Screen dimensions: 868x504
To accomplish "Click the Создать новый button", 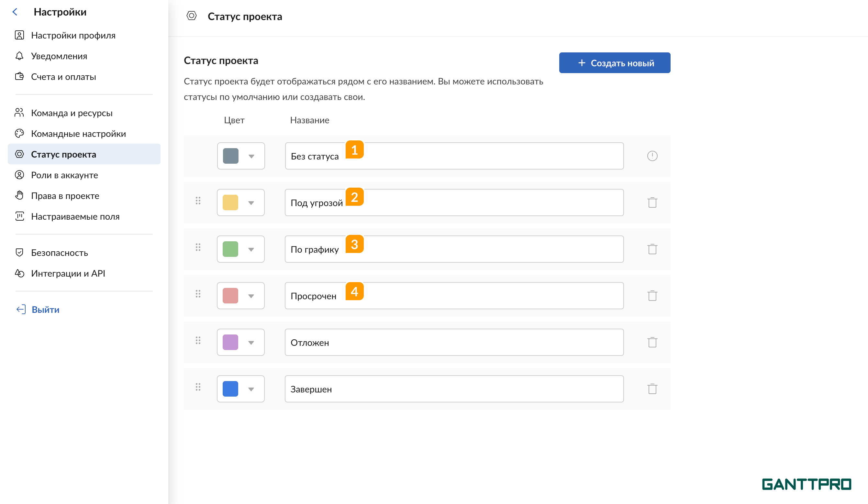I will (615, 63).
